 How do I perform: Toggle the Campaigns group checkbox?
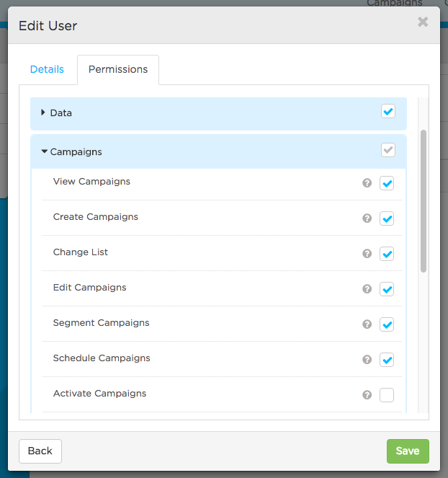[388, 150]
